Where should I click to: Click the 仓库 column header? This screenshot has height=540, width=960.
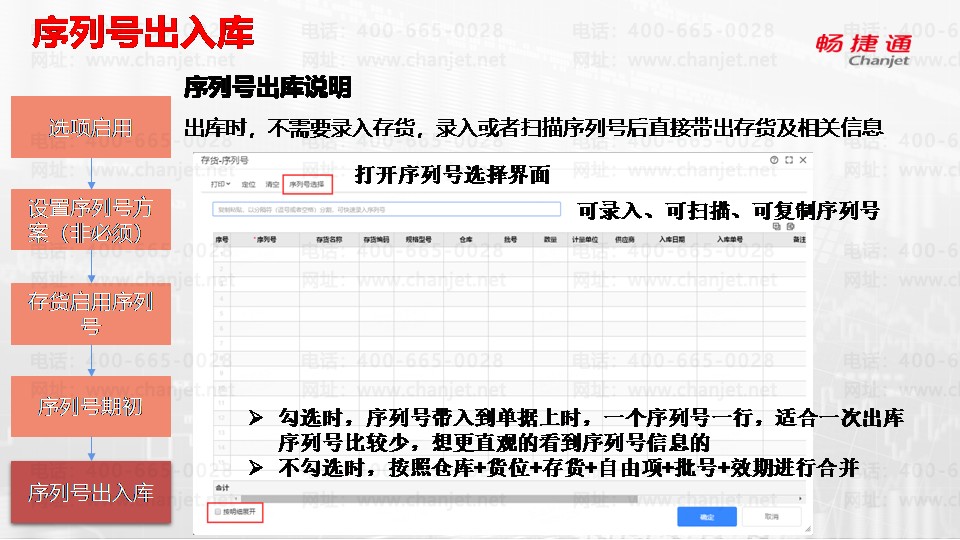click(466, 239)
